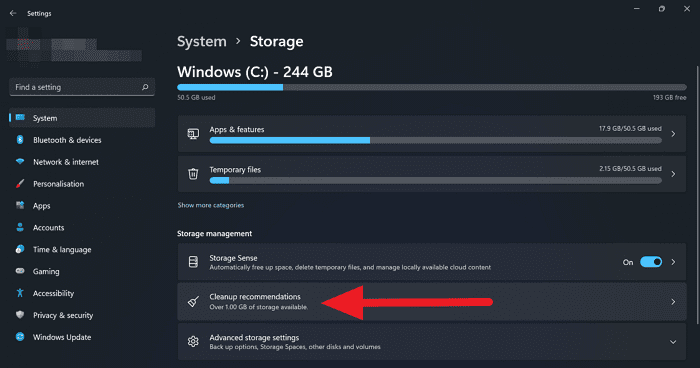The width and height of the screenshot is (700, 368).
Task: Click the search magnifier icon
Action: pyautogui.click(x=145, y=87)
